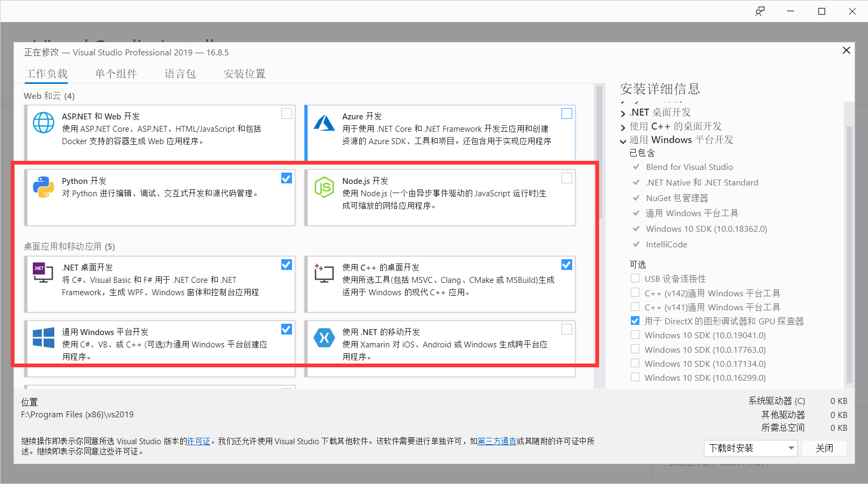
Task: Select the Node.js workload icon
Action: (324, 188)
